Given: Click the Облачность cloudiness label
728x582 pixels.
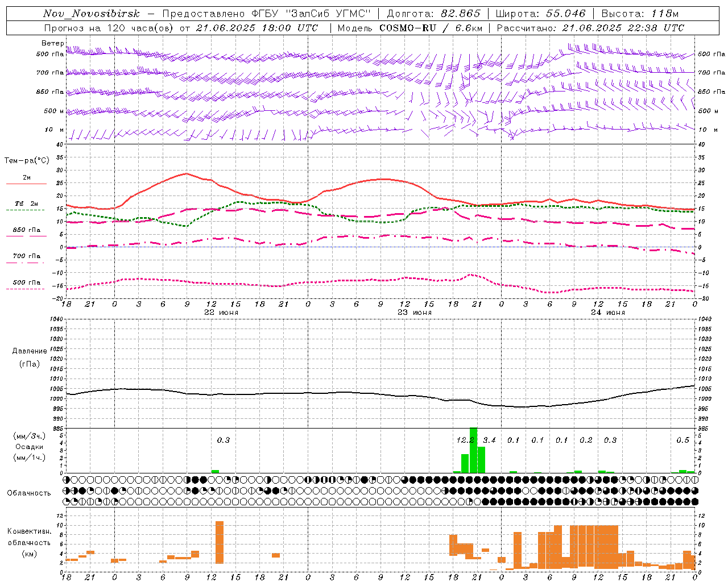Looking at the screenshot, I should tap(29, 493).
